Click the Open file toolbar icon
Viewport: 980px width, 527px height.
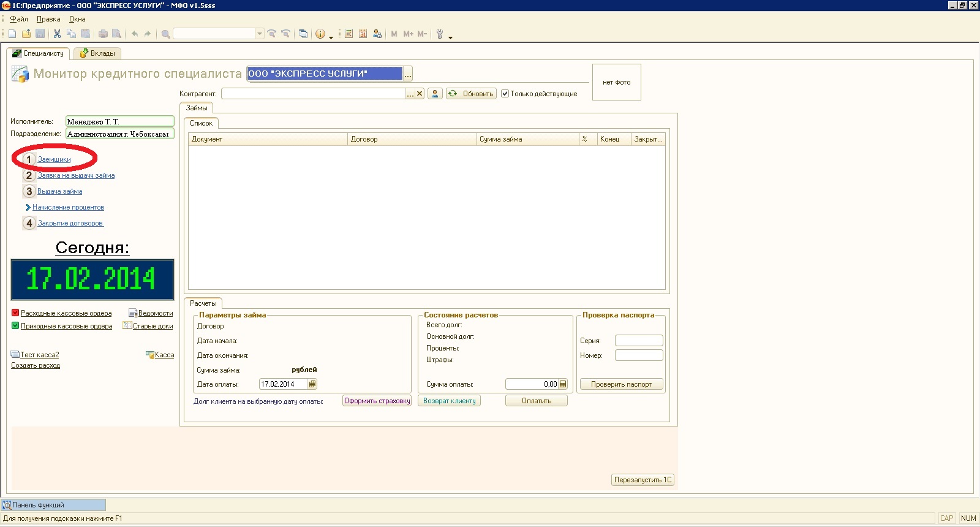coord(26,34)
